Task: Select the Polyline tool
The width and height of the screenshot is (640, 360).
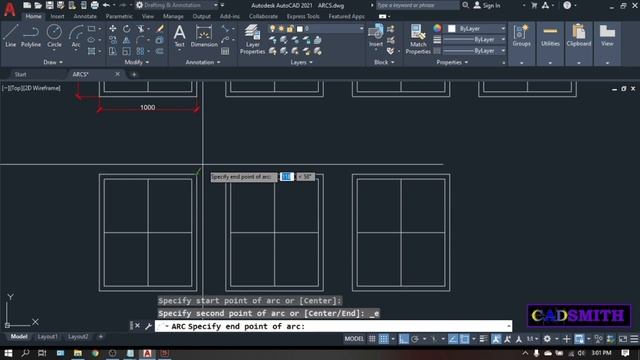Action: pos(31,36)
